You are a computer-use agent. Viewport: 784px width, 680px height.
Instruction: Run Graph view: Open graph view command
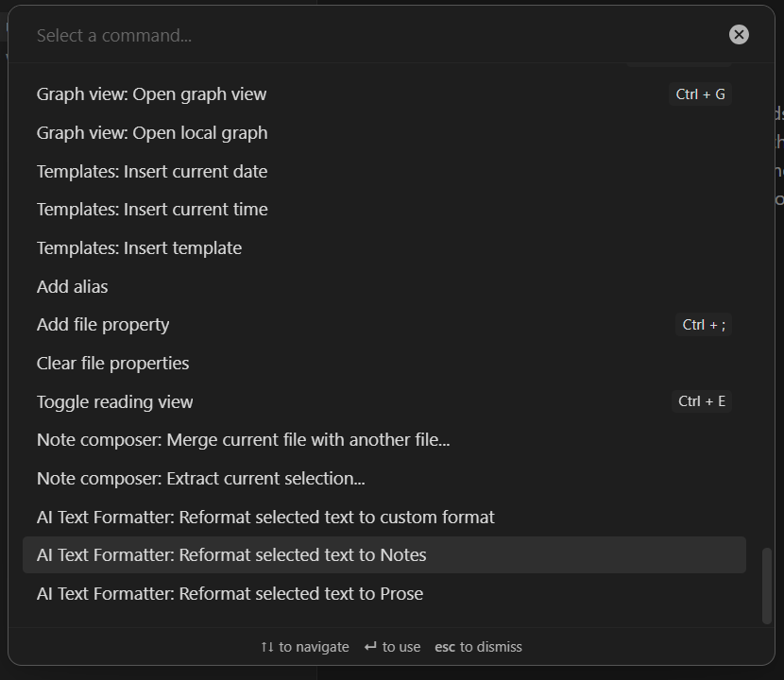tap(384, 94)
